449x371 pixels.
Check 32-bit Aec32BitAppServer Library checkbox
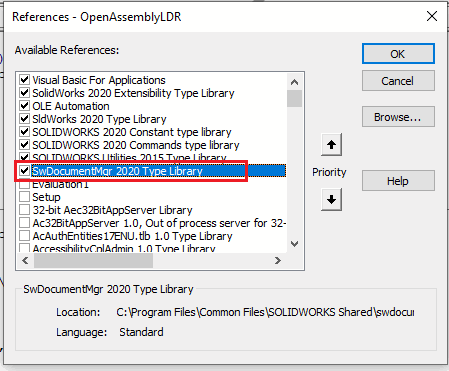tap(24, 210)
